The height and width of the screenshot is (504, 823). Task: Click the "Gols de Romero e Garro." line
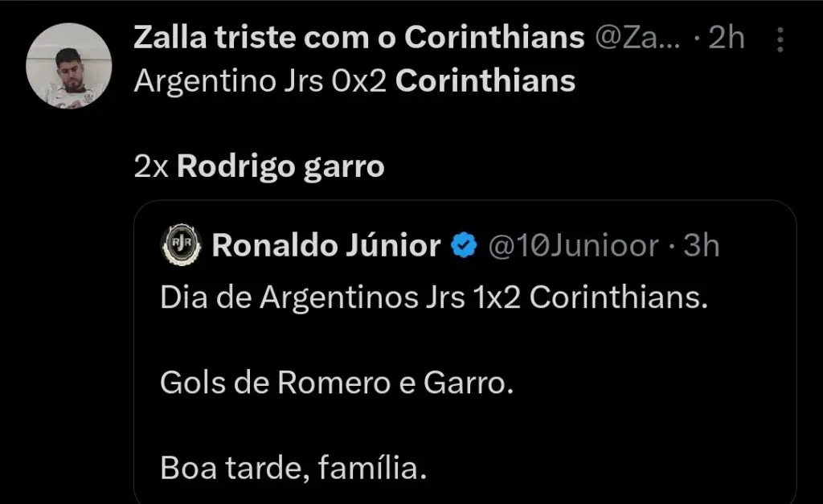[336, 383]
